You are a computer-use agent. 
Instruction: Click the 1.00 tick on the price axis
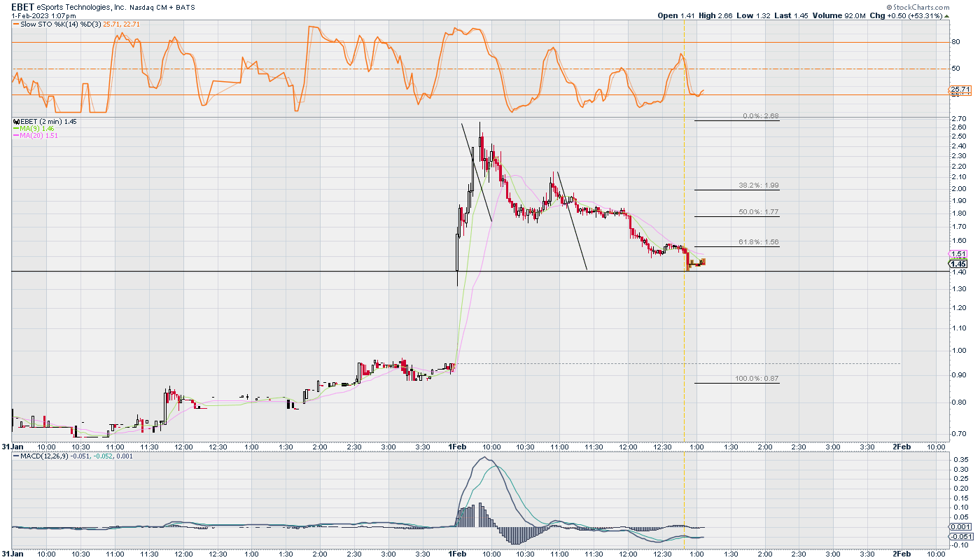[958, 351]
